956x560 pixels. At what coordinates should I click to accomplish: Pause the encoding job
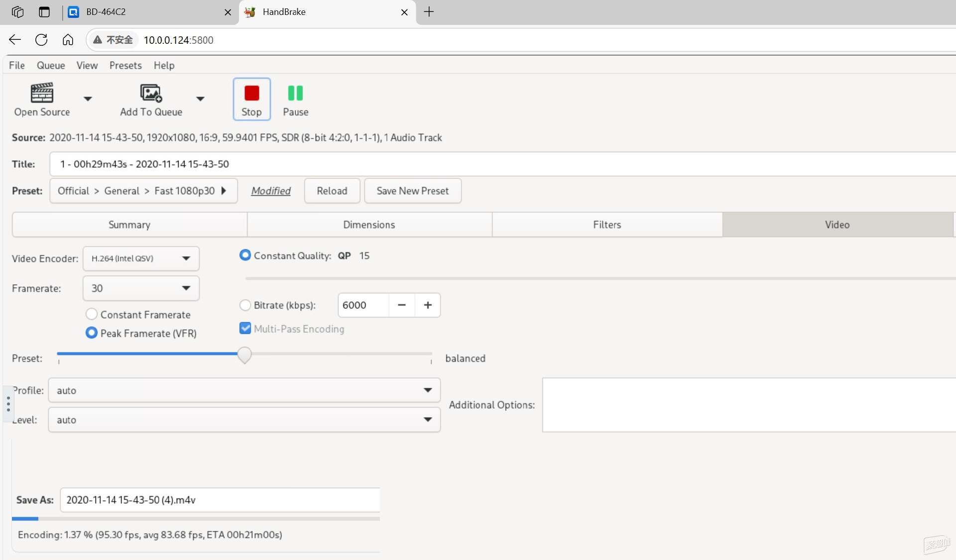295,99
